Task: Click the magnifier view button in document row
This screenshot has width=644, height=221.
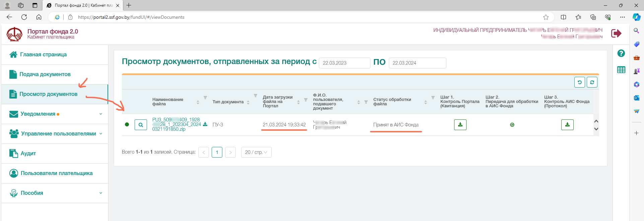Action: 141,125
